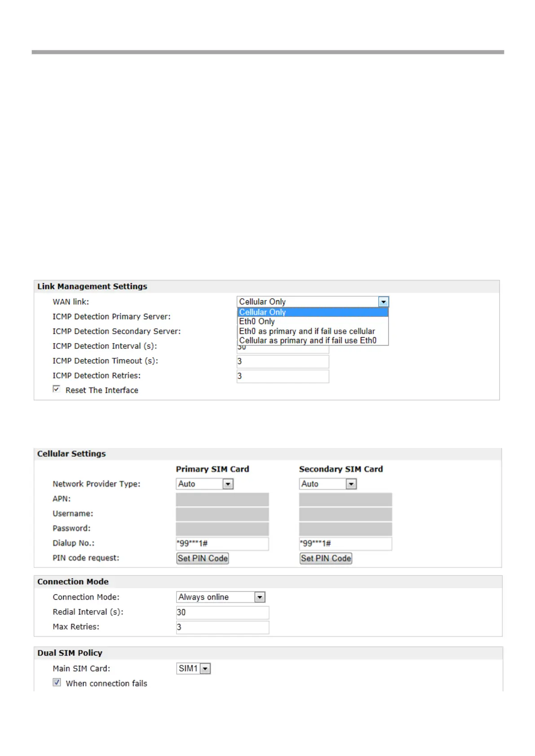Image resolution: width=535 pixels, height=756 pixels.
Task: Click the 'Dual SIM Policy' heading text
Action: 70,653
